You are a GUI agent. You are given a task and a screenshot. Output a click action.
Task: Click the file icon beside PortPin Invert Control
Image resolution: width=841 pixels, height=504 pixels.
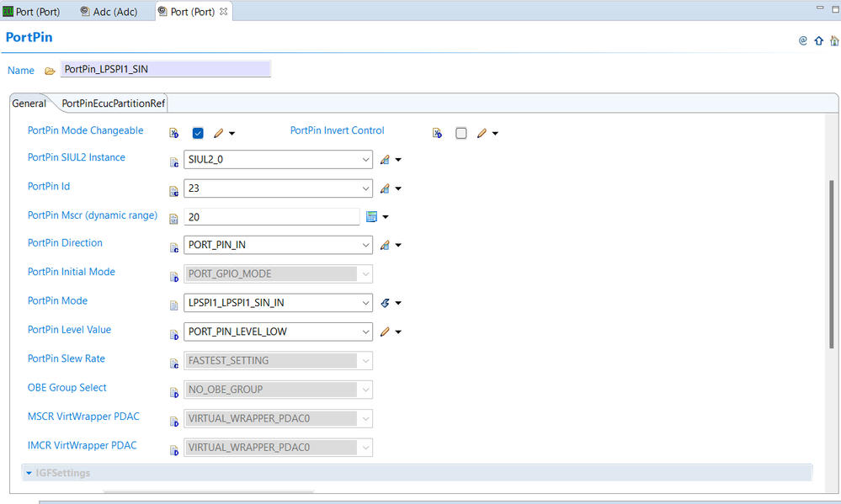(437, 133)
